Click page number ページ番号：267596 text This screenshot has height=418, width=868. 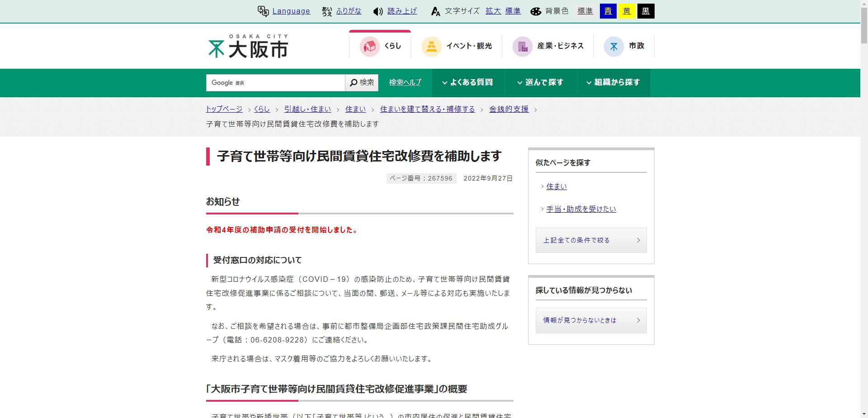pos(421,178)
